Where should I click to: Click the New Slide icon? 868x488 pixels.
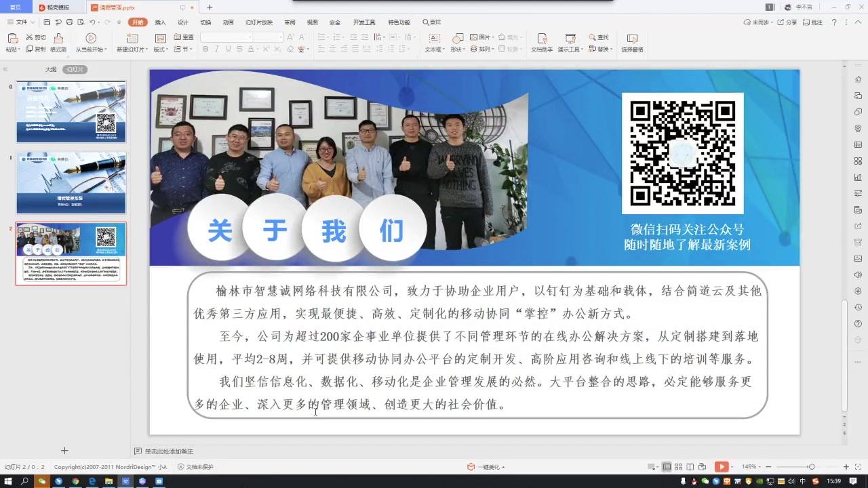[133, 38]
